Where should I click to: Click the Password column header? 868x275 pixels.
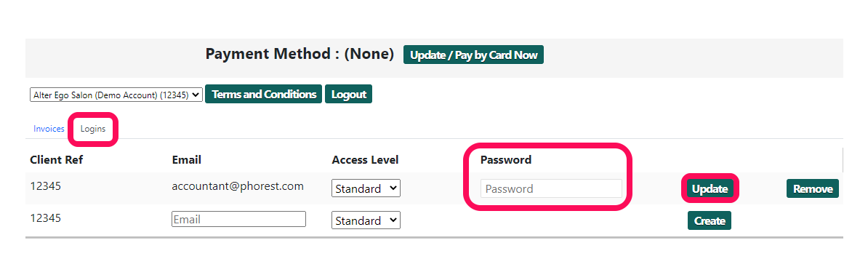(506, 159)
